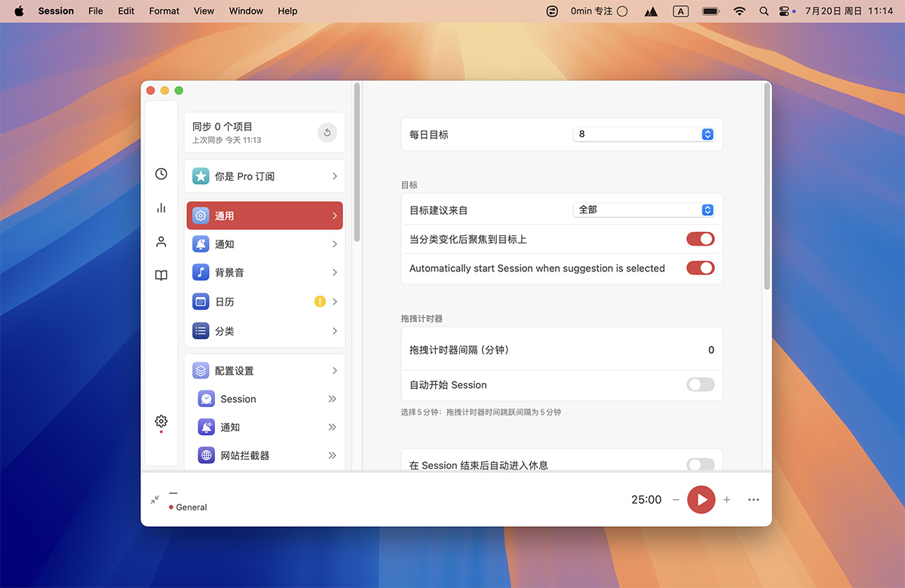Decrease timer with the minus button
The width and height of the screenshot is (905, 588).
click(676, 499)
